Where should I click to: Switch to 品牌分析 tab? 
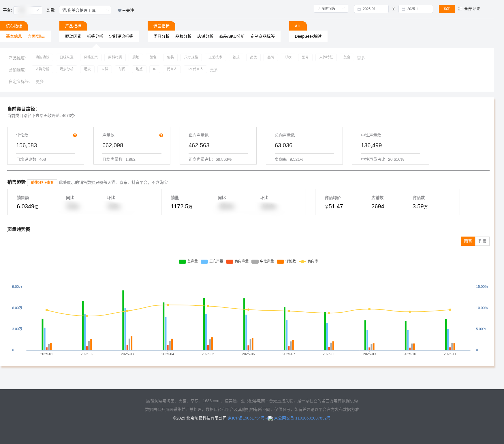click(183, 36)
